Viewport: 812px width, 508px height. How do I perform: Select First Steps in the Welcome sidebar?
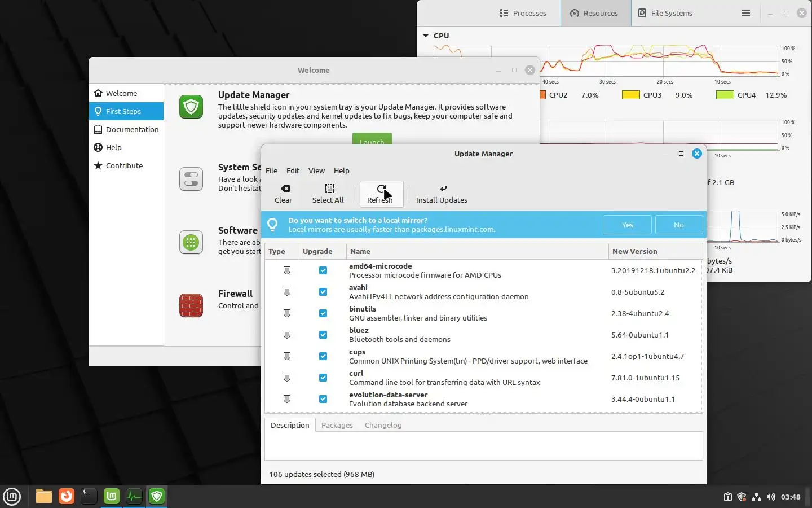[x=126, y=111]
